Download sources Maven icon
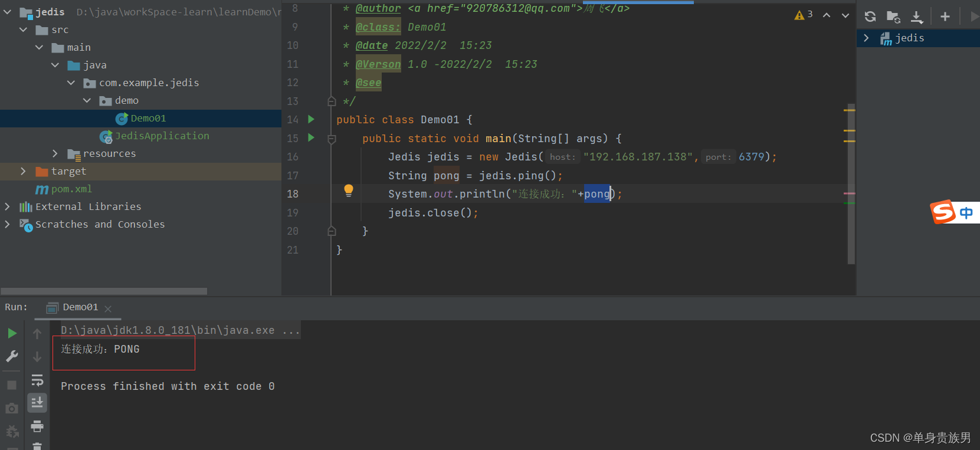This screenshot has width=980, height=450. 917,17
